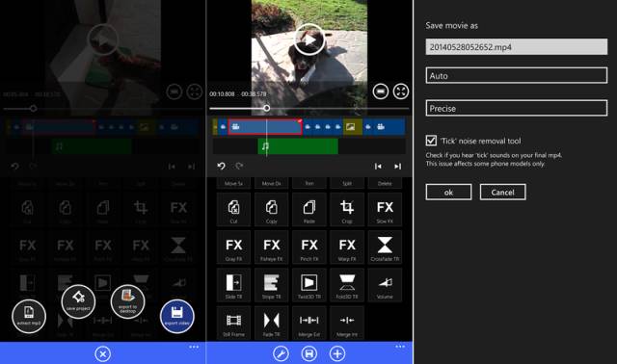Add a Fade TR transition
This screenshot has height=364, width=617.
coord(272,323)
